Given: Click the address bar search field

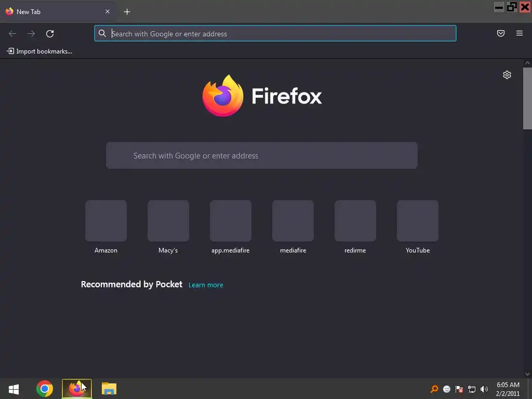Looking at the screenshot, I should click(275, 34).
